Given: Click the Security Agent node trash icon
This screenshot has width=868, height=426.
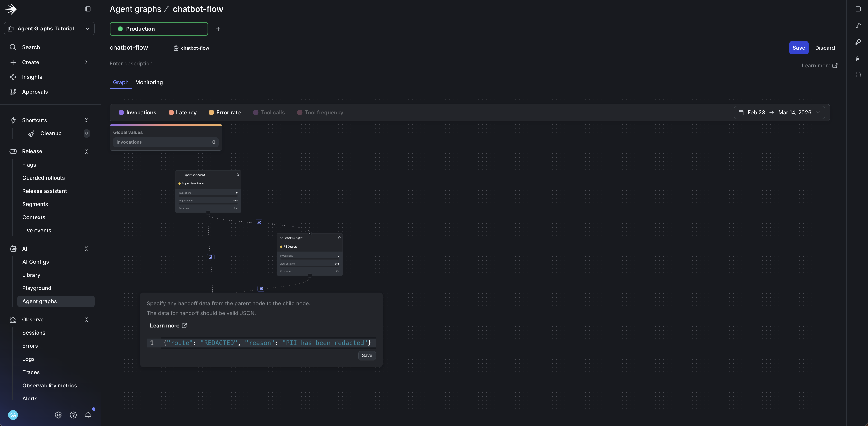Looking at the screenshot, I should pos(339,238).
